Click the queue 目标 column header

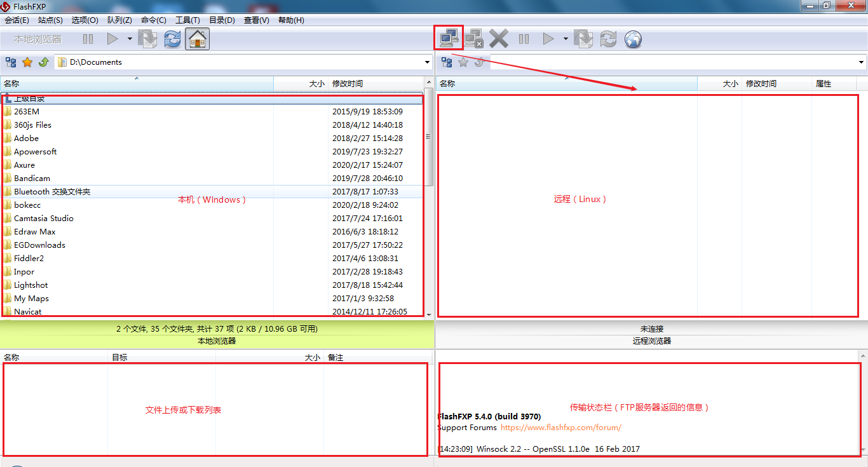click(161, 357)
